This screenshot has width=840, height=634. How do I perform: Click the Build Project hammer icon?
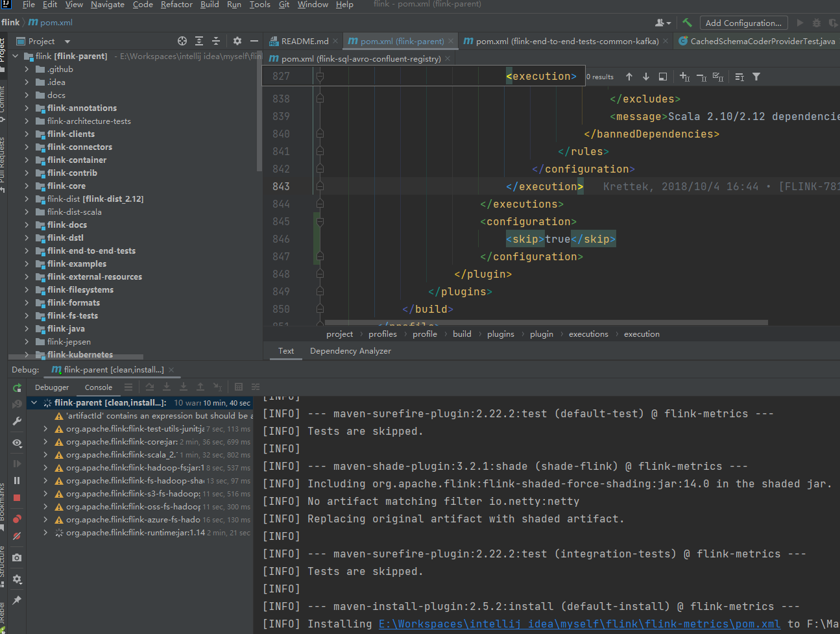pyautogui.click(x=687, y=23)
